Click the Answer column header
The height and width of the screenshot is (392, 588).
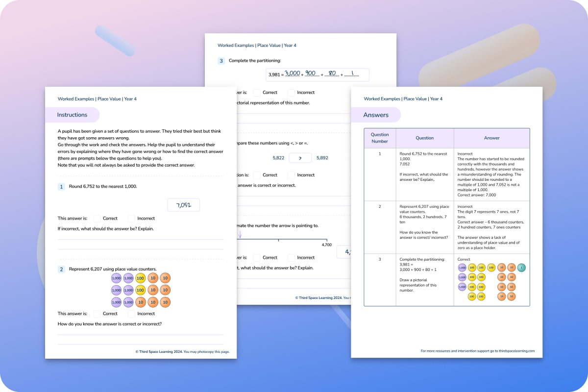tap(491, 138)
